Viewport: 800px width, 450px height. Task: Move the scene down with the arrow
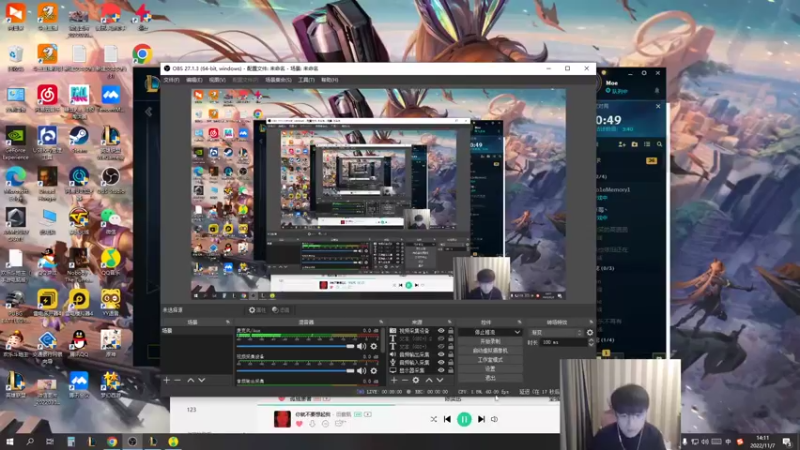(202, 380)
